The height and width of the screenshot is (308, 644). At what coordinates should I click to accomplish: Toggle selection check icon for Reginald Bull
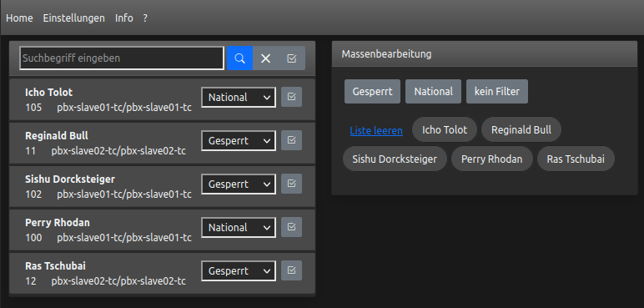(292, 140)
